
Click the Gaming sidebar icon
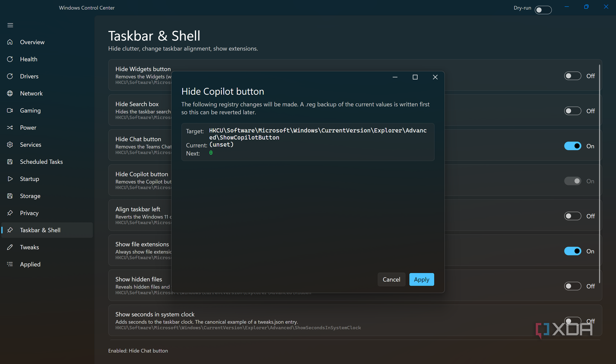pyautogui.click(x=10, y=110)
